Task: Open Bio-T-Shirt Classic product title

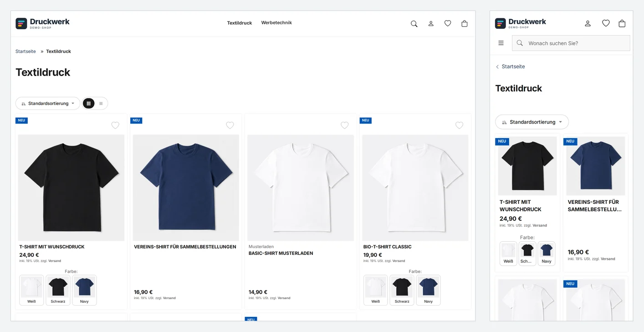Action: 387,247
